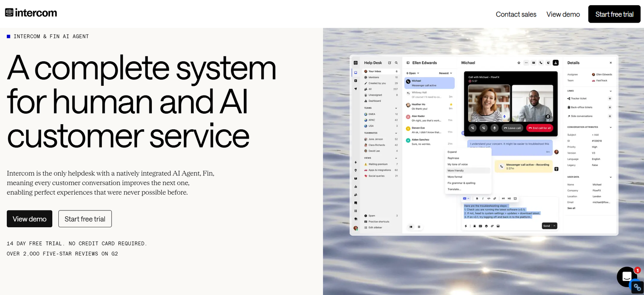Open the 'Unassigned' inbox in sidebar
The height and width of the screenshot is (295, 644).
pyautogui.click(x=381, y=95)
